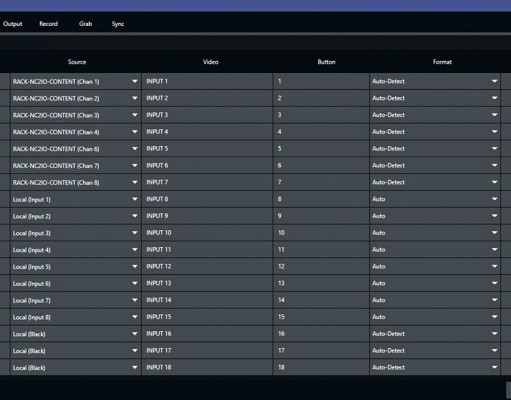Expand Auto format dropdown for INPUT 8
This screenshot has width=511, height=400.
435,199
